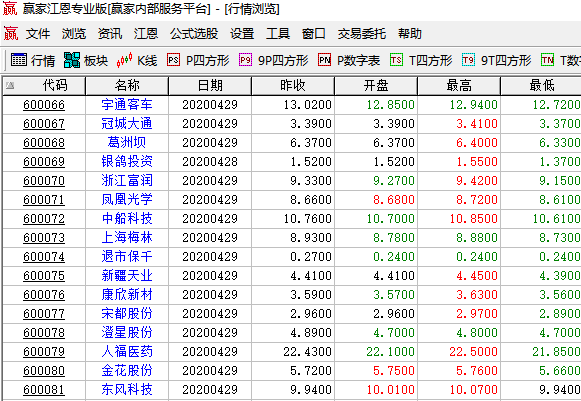Click 昨收 value 0.2700 for 退市保千

pos(311,257)
